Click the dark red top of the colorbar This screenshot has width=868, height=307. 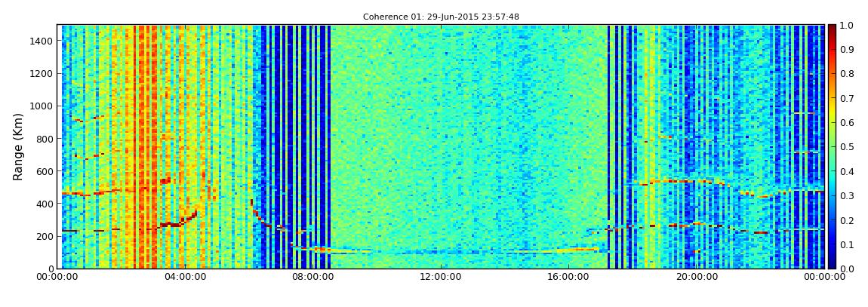832,30
